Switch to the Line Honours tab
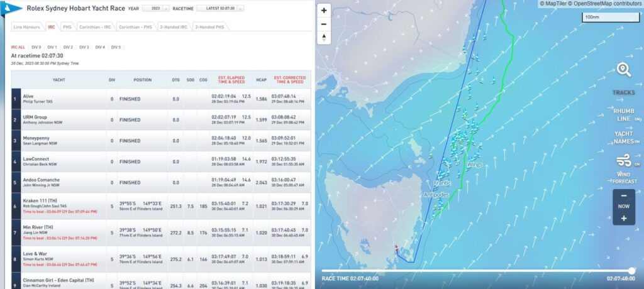This screenshot has height=289, width=644. pyautogui.click(x=28, y=27)
